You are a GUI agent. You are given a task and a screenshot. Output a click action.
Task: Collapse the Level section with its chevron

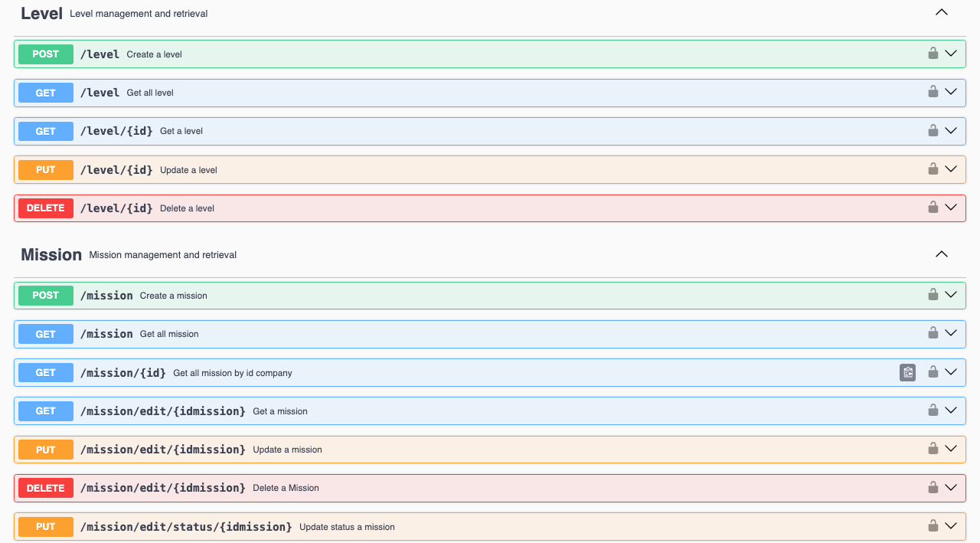(x=942, y=12)
